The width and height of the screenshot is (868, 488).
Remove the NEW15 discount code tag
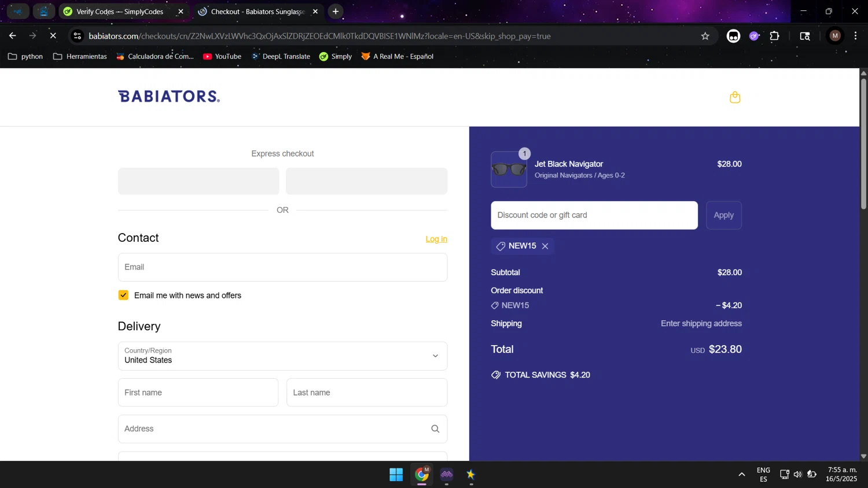(x=545, y=246)
